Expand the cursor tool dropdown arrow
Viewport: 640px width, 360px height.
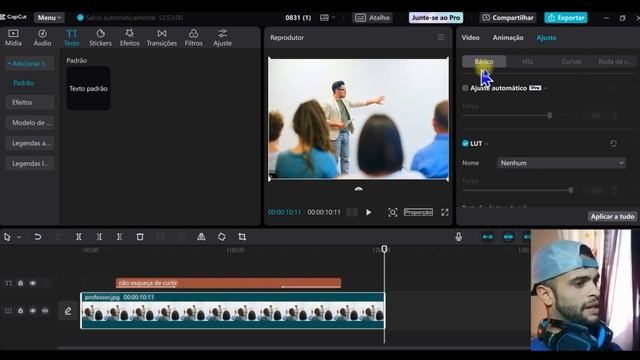click(19, 237)
